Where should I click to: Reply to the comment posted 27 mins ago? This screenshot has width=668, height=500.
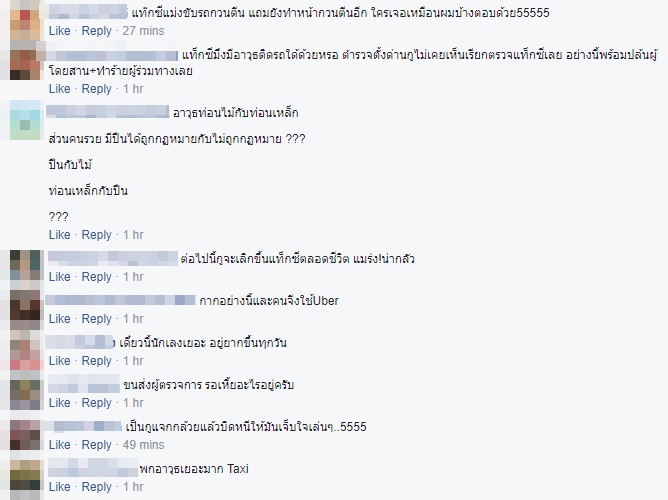96,31
